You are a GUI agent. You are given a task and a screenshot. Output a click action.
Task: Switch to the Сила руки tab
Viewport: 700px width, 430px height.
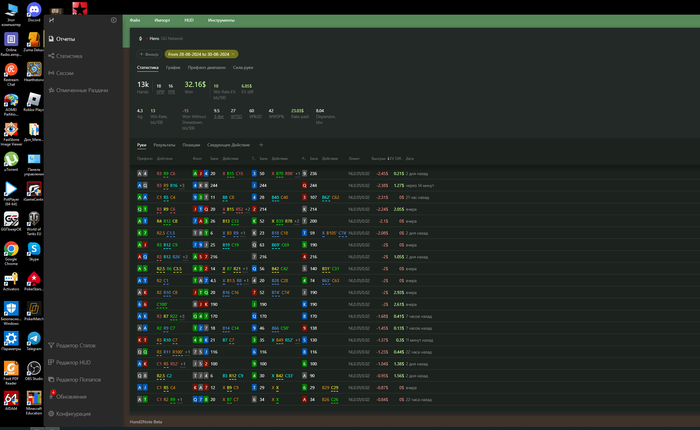[243, 67]
